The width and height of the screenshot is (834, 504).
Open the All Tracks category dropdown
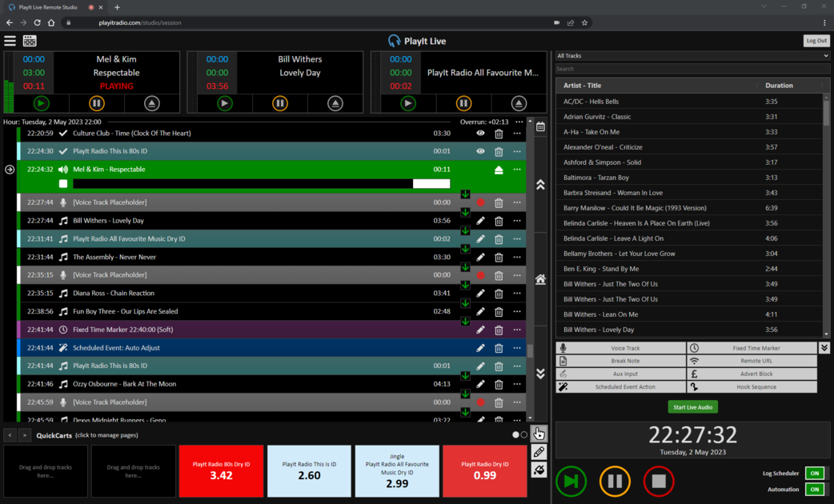tap(692, 56)
